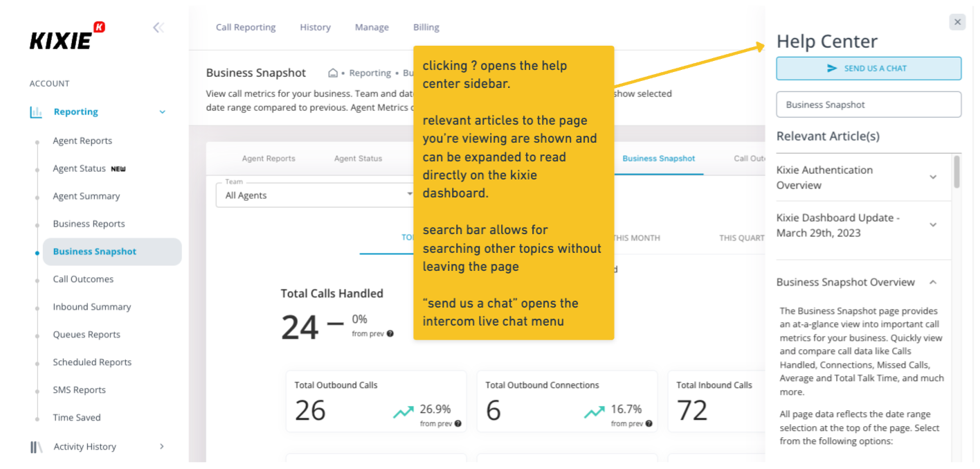Open SMS Reports in sidebar
Screen dimensions: 980x469
click(x=80, y=390)
